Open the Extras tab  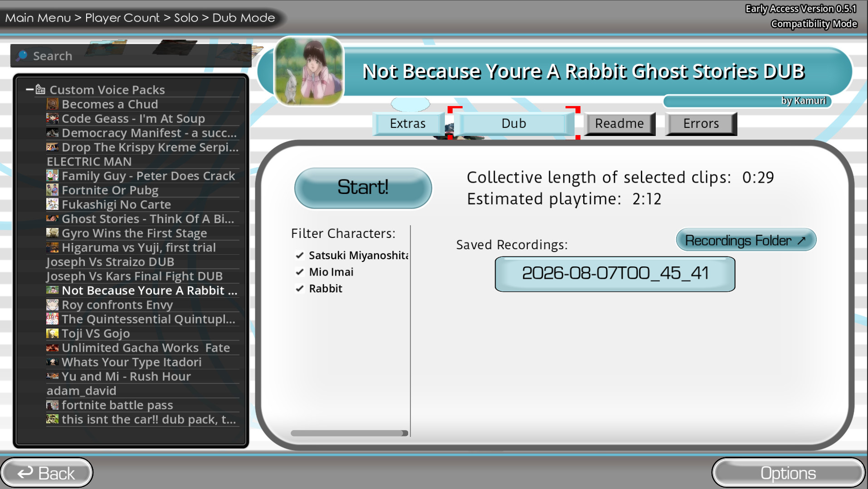pos(408,123)
